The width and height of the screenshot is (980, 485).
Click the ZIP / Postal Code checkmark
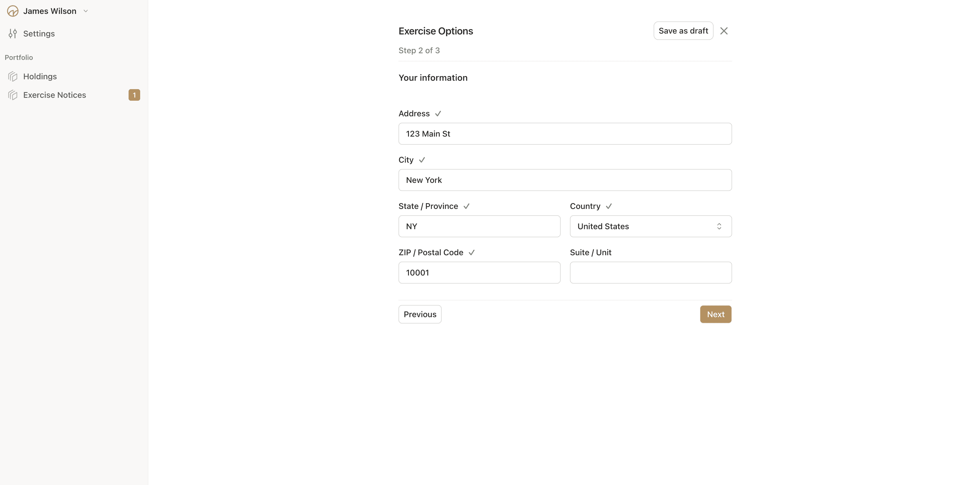coord(471,253)
